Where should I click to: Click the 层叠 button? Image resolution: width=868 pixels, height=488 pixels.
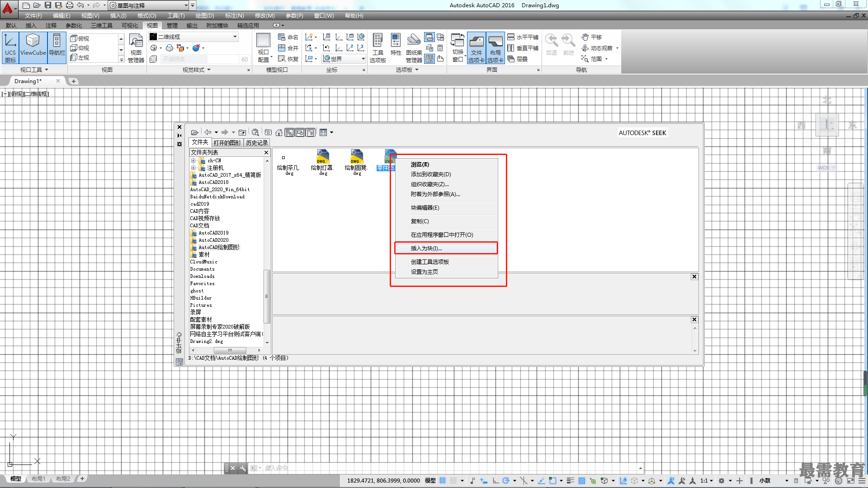(518, 59)
